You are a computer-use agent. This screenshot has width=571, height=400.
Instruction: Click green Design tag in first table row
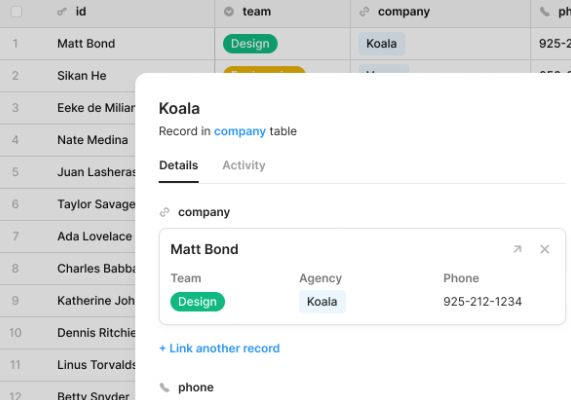(250, 44)
